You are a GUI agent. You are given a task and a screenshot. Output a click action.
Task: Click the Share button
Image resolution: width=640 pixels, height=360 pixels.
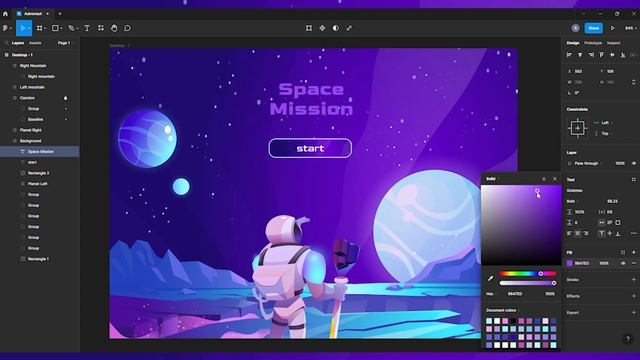click(x=594, y=28)
